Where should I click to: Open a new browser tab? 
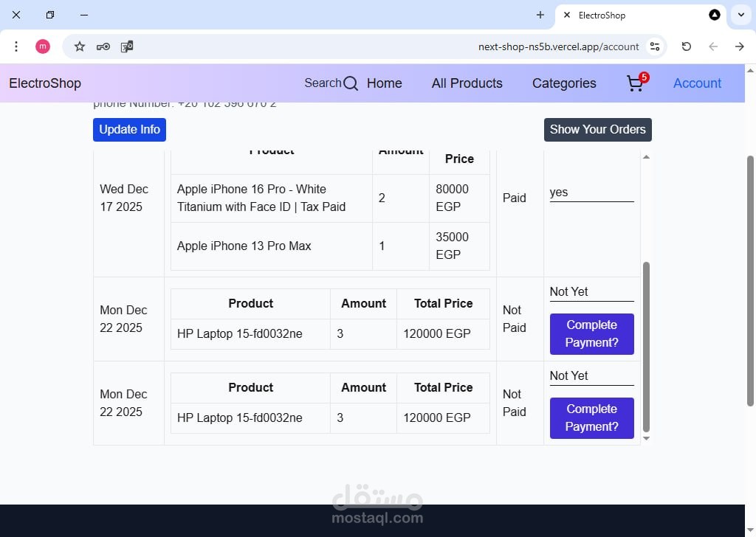tap(540, 15)
